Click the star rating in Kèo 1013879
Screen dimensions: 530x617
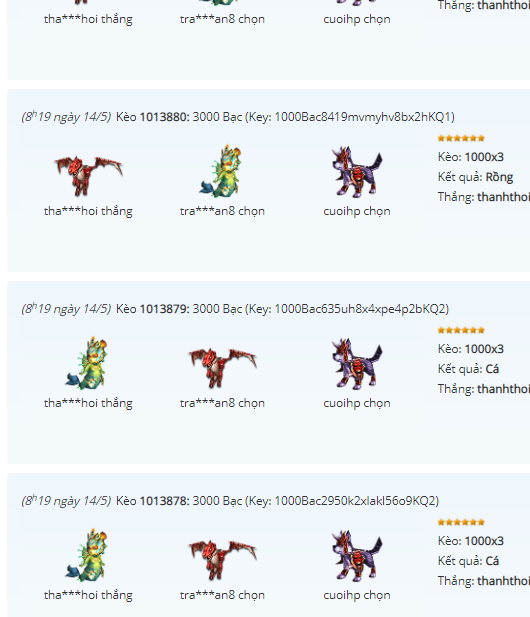click(461, 330)
